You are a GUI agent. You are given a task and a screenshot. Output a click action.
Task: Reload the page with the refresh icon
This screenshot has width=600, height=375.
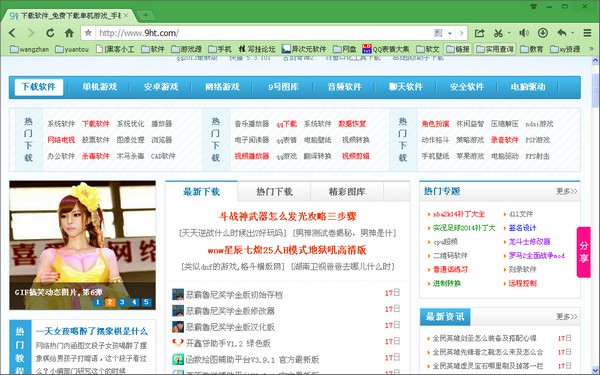(x=50, y=33)
